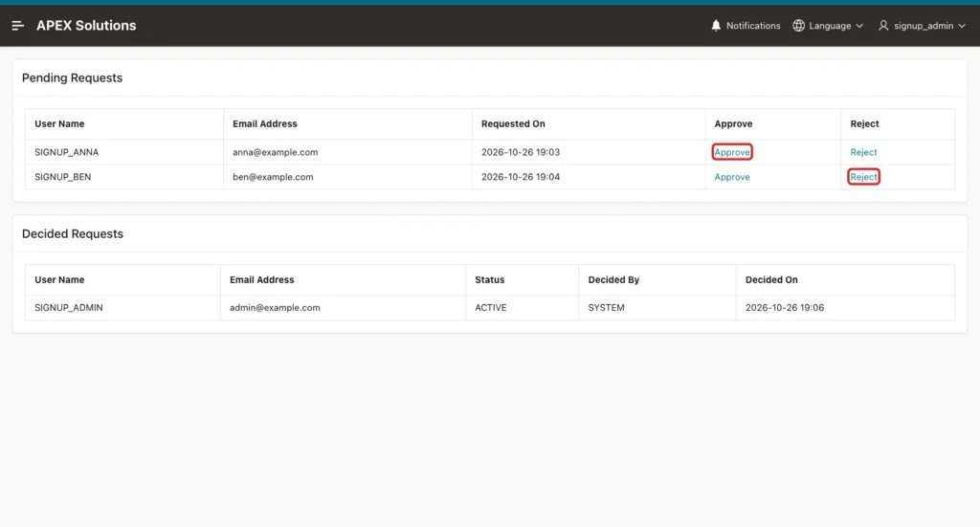Click the Language globe icon

[x=798, y=26]
